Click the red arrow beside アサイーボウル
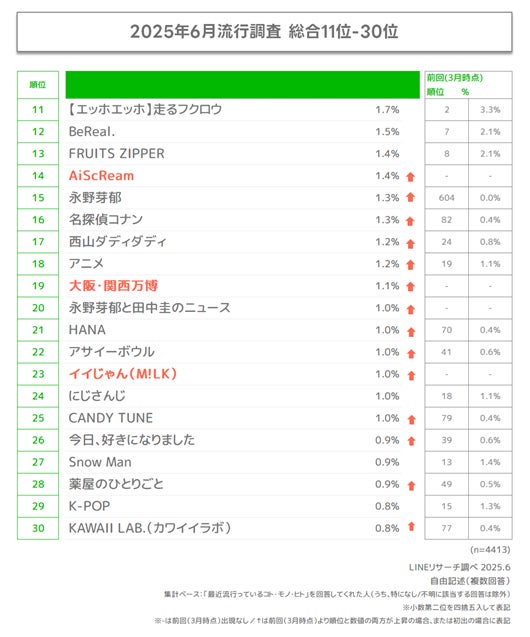This screenshot has width=530, height=637. (x=411, y=354)
